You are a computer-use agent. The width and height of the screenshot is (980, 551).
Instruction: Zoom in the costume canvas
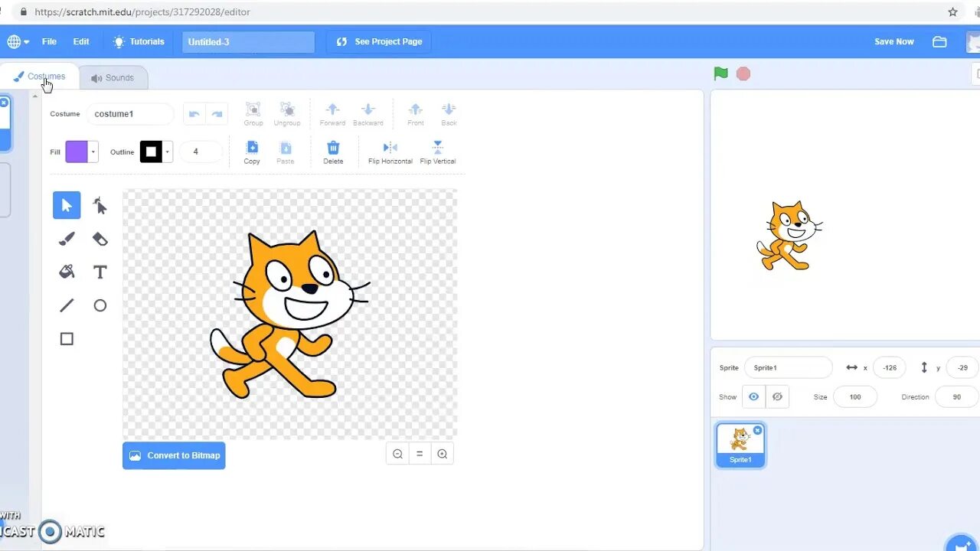(x=442, y=454)
